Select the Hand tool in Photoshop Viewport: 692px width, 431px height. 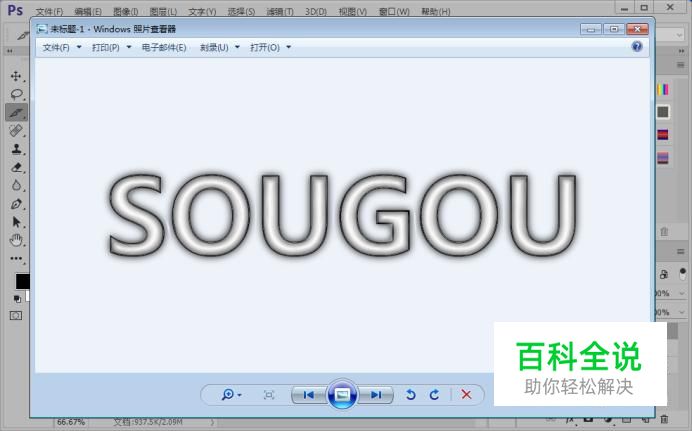(16, 240)
